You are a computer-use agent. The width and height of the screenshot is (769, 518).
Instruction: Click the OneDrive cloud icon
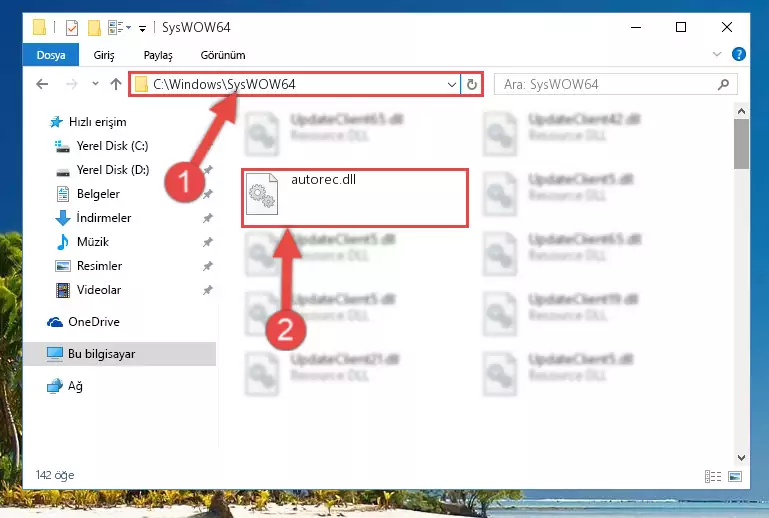[55, 322]
